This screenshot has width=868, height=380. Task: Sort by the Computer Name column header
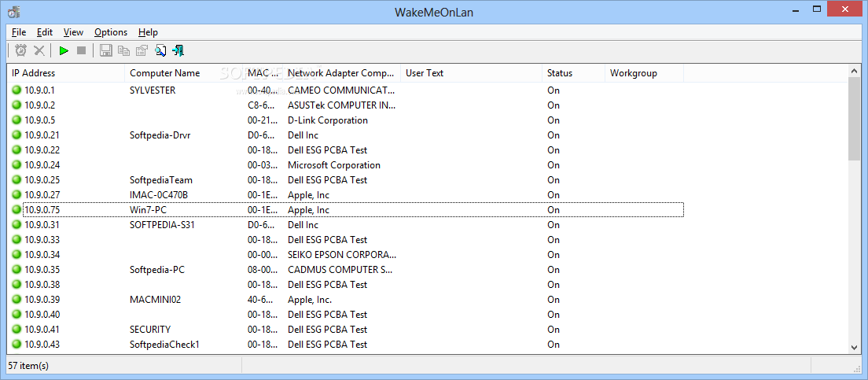pyautogui.click(x=184, y=73)
